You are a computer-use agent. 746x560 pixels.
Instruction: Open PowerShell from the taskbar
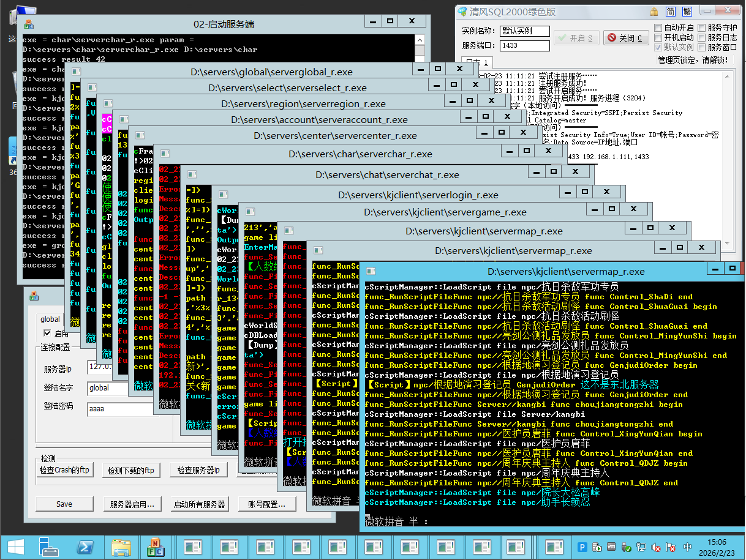85,546
